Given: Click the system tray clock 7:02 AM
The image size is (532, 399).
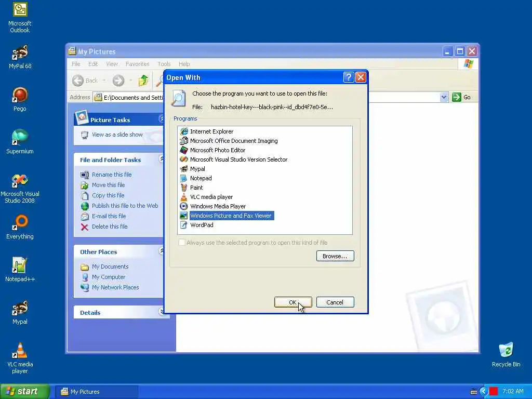Looking at the screenshot, I should (513, 391).
